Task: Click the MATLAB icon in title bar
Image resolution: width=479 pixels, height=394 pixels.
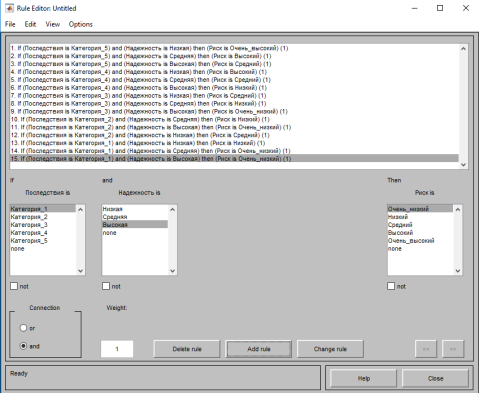Action: (9, 8)
